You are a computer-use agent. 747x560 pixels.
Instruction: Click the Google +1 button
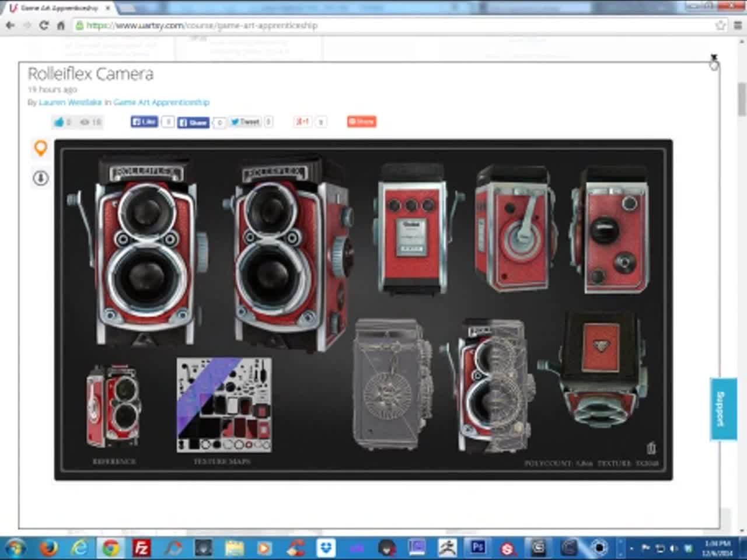(x=303, y=121)
